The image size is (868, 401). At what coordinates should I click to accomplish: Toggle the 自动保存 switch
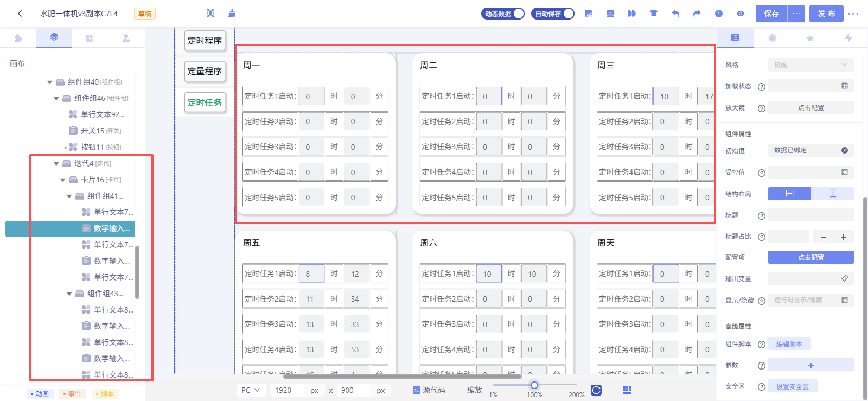pos(553,14)
